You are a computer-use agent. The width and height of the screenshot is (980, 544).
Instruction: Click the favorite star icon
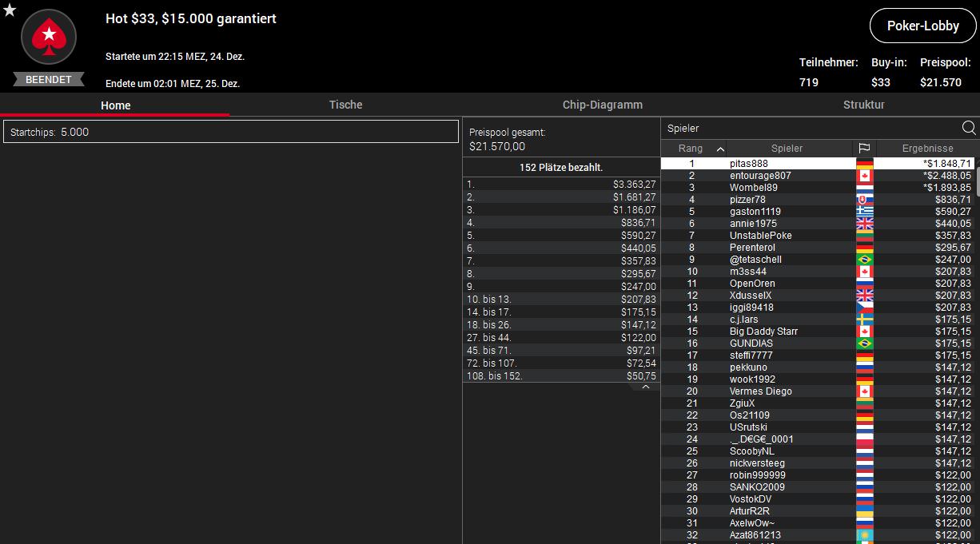10,10
